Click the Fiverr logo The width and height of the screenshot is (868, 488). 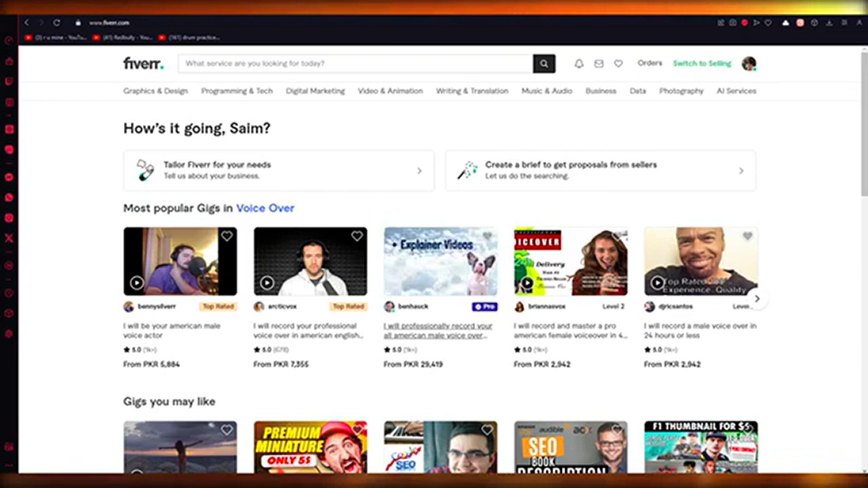143,63
